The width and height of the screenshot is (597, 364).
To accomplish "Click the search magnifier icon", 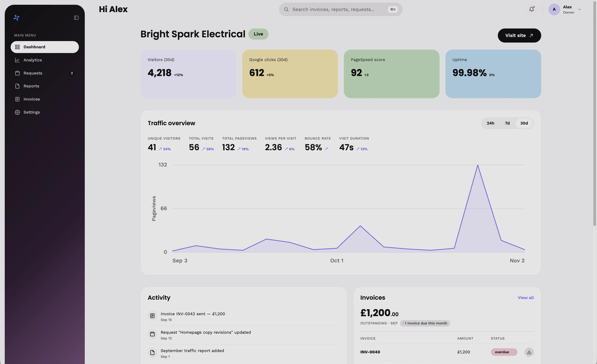I will (x=286, y=9).
